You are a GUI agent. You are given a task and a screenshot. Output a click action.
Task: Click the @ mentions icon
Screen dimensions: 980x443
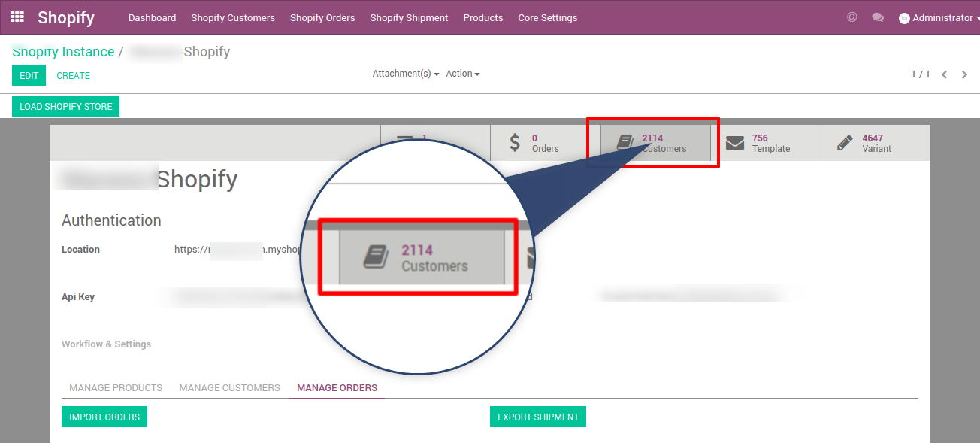(x=851, y=17)
